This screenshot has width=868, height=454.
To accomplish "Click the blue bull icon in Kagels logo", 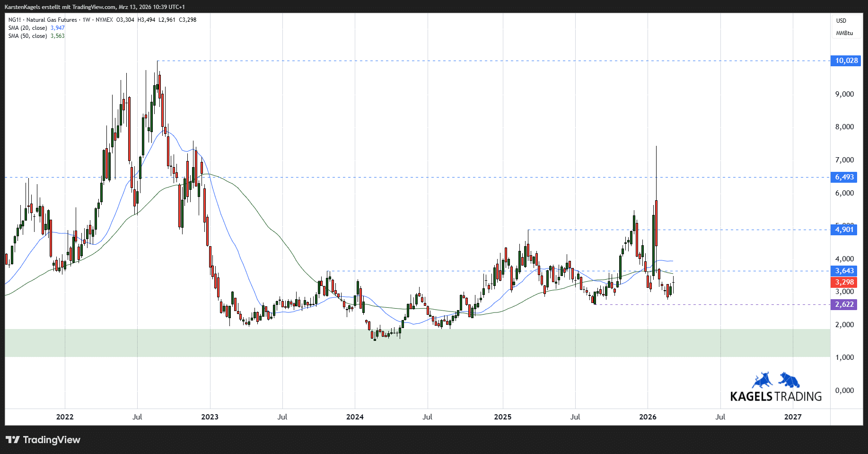I will point(762,381).
